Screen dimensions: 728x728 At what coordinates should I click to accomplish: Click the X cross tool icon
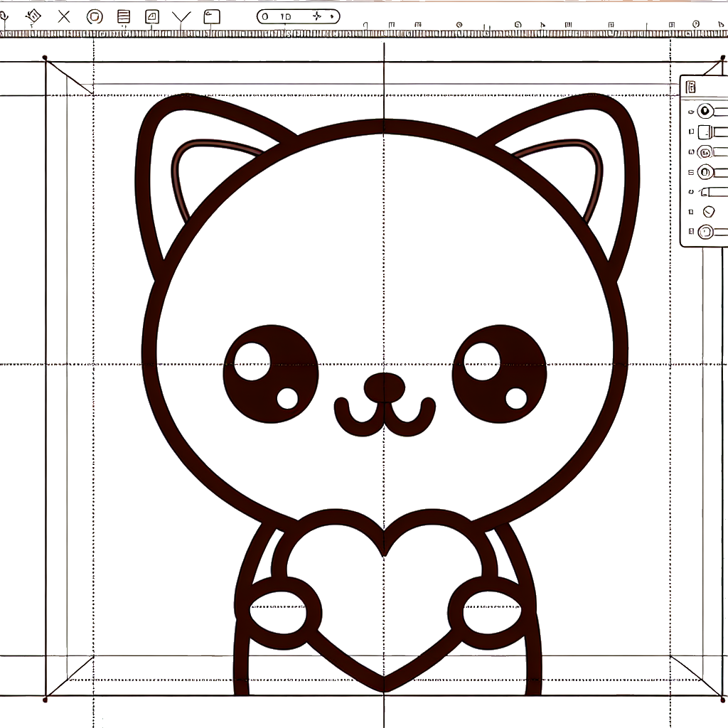(64, 16)
